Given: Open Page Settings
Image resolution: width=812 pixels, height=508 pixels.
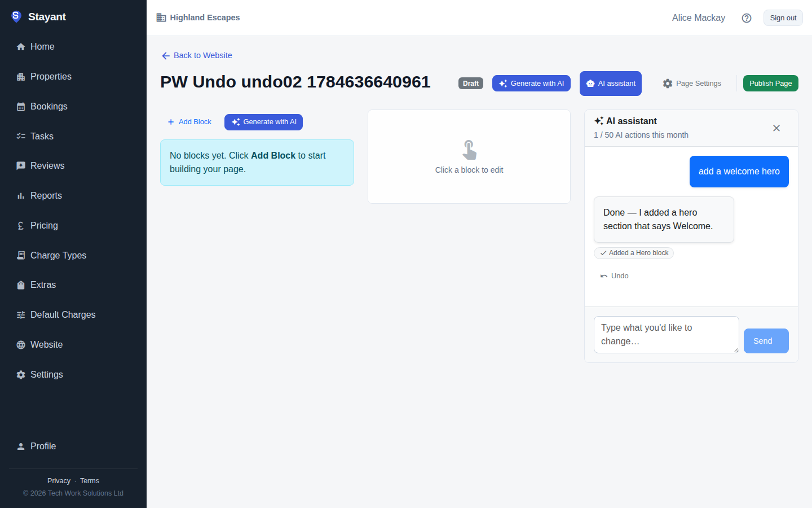Looking at the screenshot, I should point(692,84).
